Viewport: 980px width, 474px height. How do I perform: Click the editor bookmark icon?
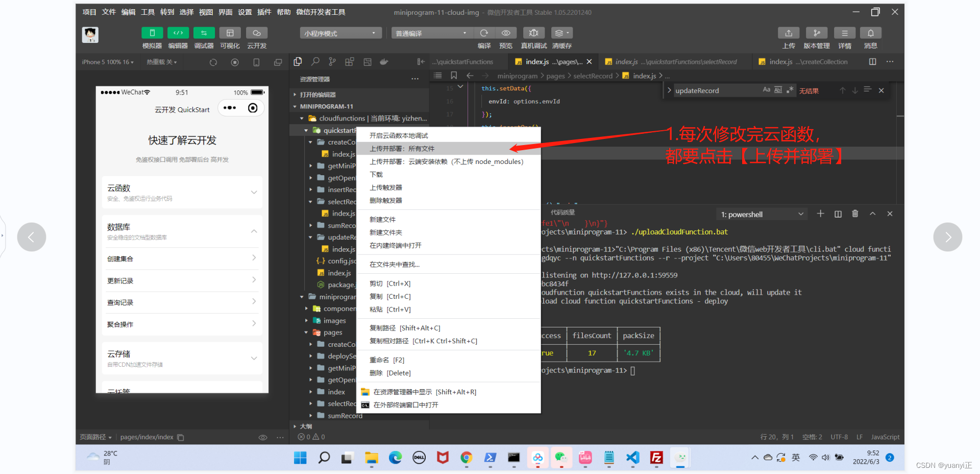point(454,76)
